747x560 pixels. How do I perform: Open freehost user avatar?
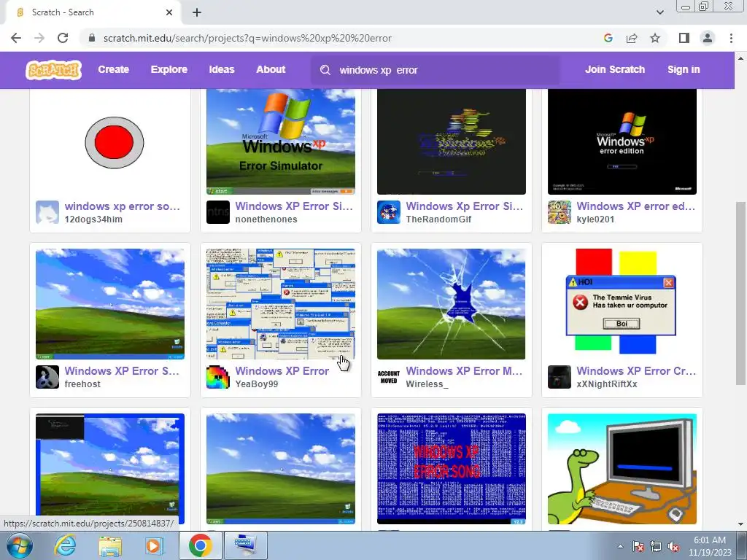(x=47, y=377)
